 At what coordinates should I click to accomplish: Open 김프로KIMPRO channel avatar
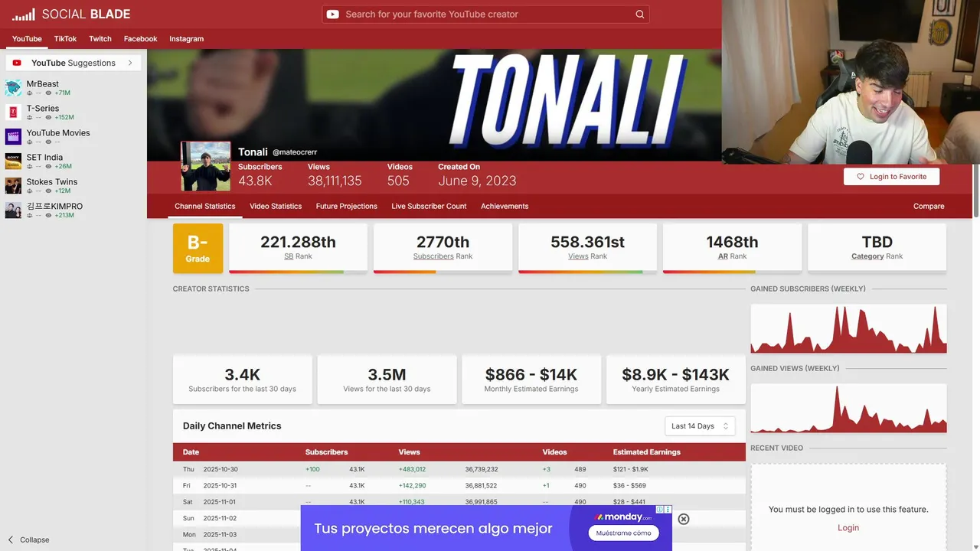coord(13,210)
